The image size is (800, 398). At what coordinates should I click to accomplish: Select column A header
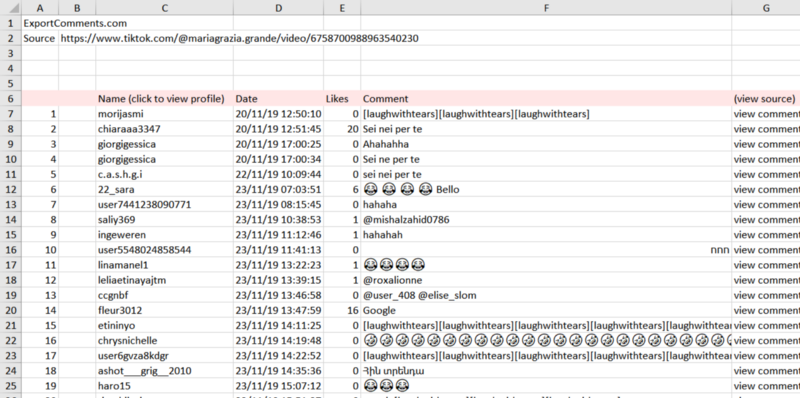[40, 8]
